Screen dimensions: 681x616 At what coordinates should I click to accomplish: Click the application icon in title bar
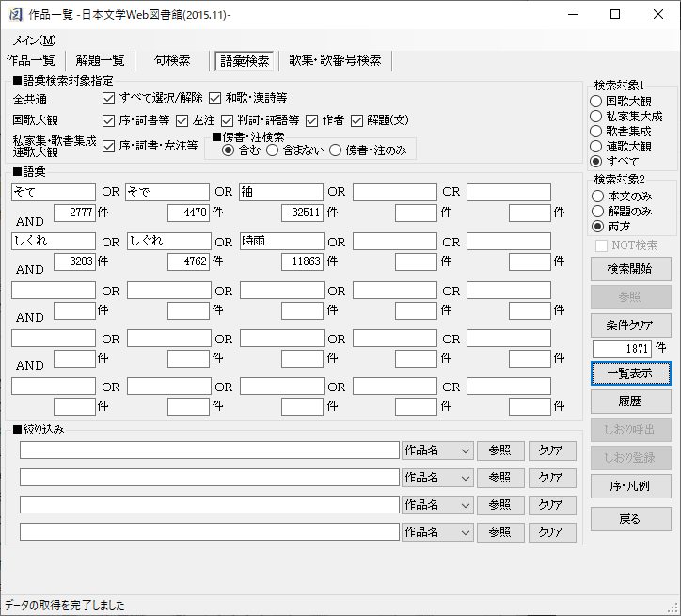coord(15,15)
